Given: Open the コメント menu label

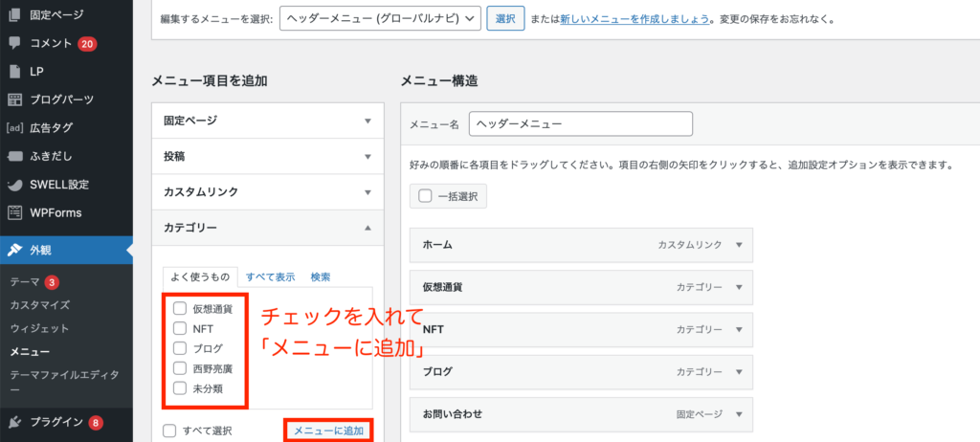Looking at the screenshot, I should 52,43.
